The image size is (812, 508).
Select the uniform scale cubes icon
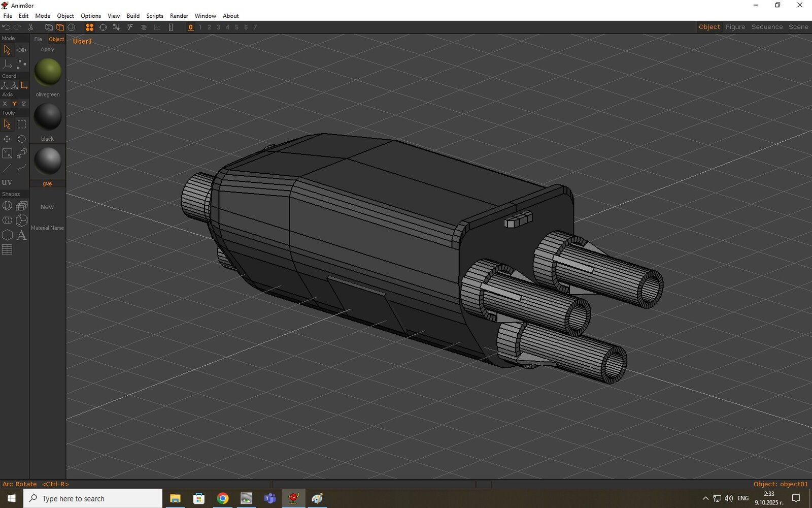[22, 153]
